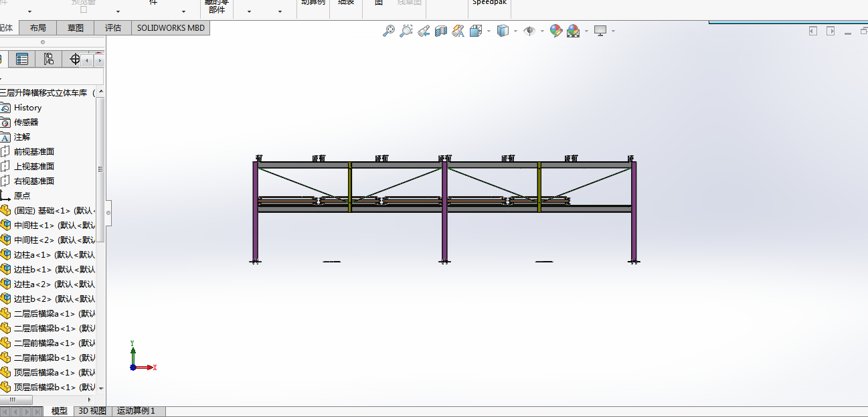Expand the View Orientation dropdown arrow
This screenshot has width=868, height=417.
pyautogui.click(x=489, y=31)
